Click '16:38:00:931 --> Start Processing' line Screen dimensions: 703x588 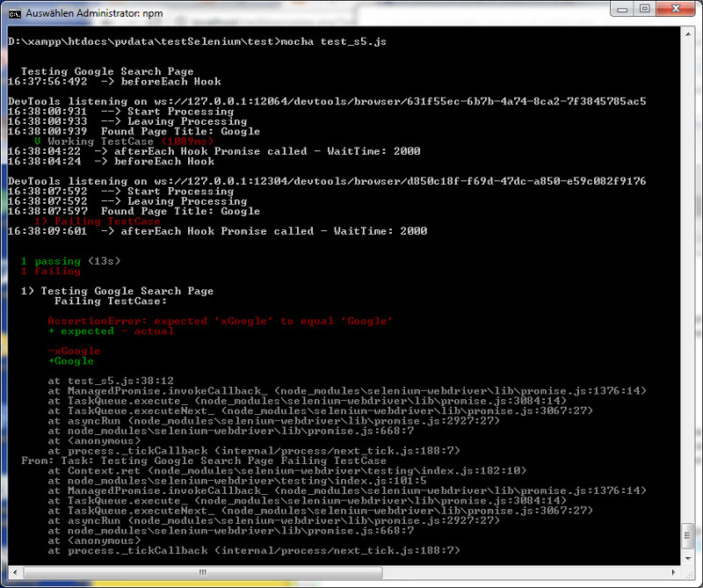121,112
